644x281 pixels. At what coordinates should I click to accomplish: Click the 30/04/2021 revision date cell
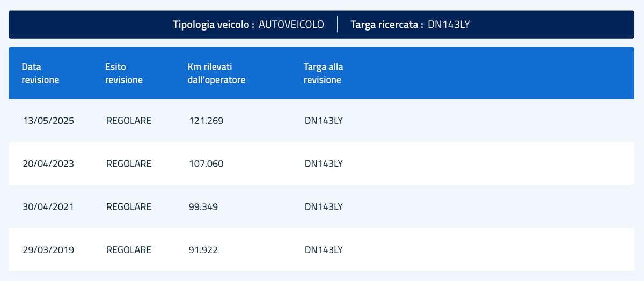pos(48,206)
